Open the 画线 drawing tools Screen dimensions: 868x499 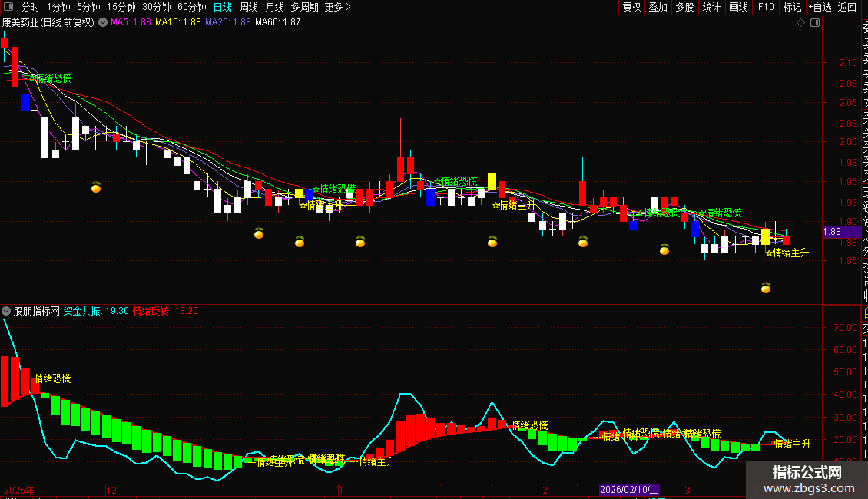click(x=738, y=7)
